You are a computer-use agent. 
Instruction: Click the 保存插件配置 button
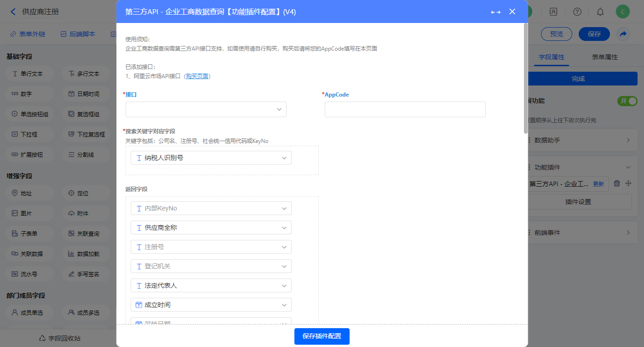(x=322, y=336)
